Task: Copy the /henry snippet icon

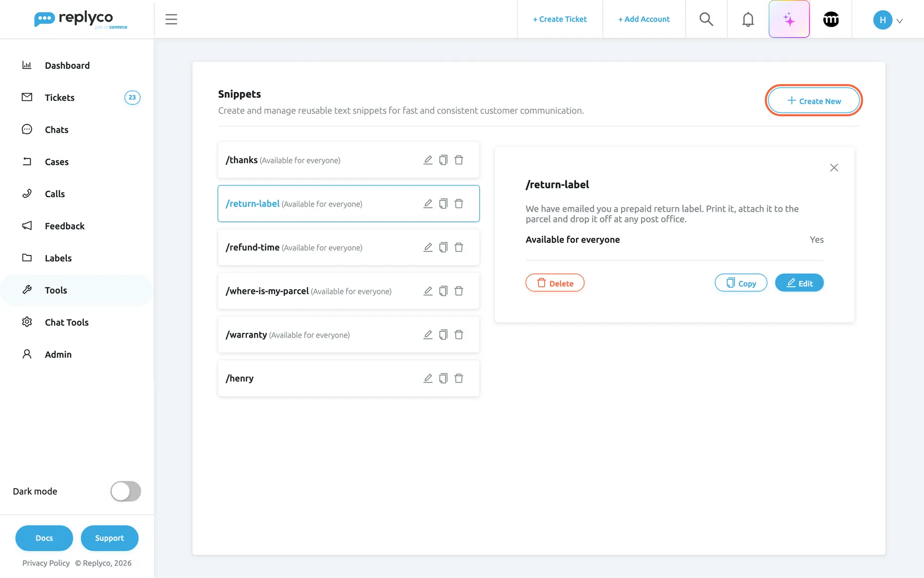Action: pyautogui.click(x=444, y=378)
